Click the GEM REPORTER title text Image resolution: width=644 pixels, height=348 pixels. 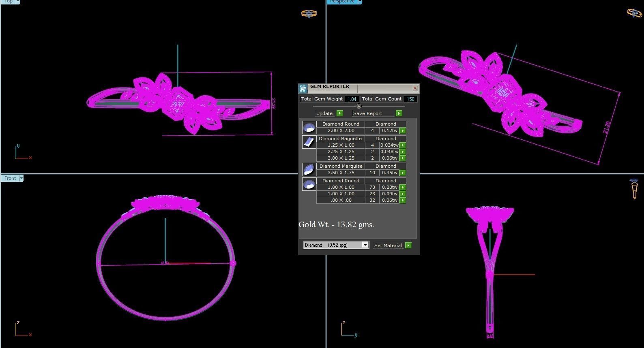tap(330, 86)
